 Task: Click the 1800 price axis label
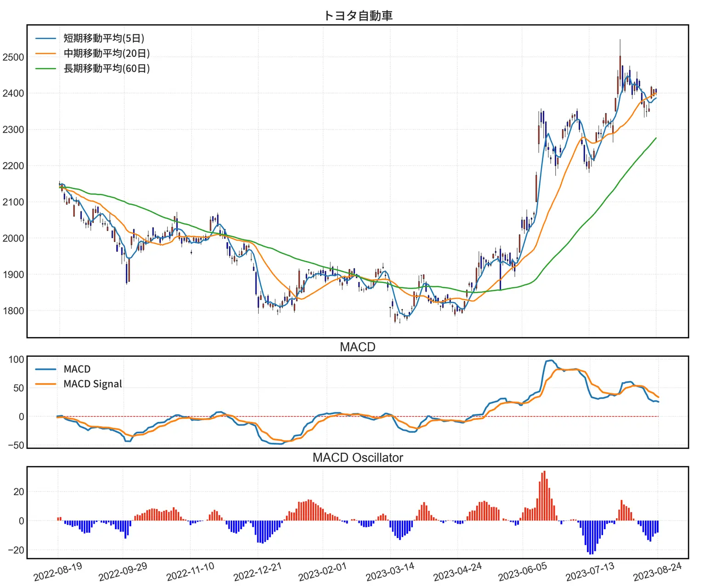click(13, 311)
